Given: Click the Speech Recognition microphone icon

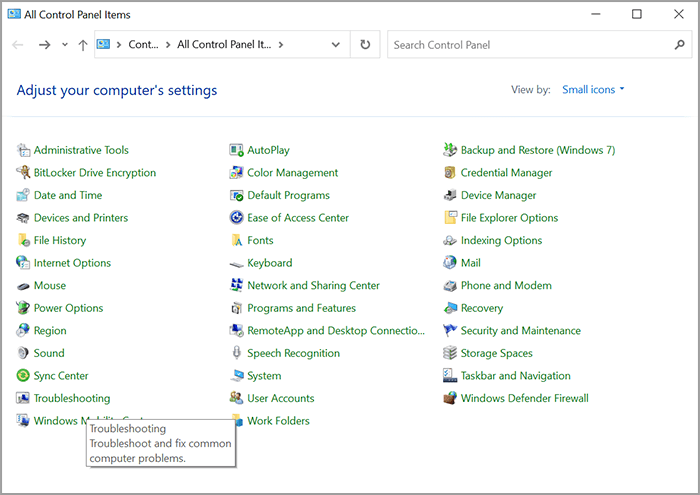Looking at the screenshot, I should (x=237, y=353).
